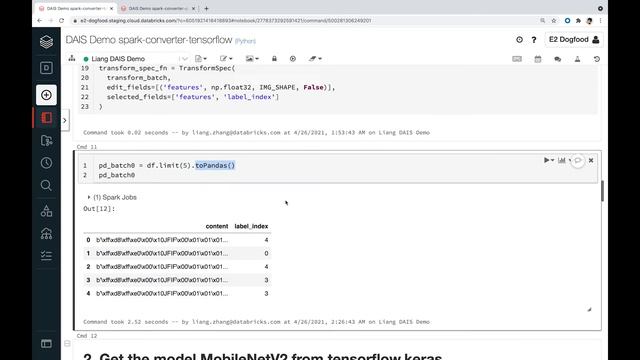Click the bottom sidebar panel layout icon

coord(46,344)
